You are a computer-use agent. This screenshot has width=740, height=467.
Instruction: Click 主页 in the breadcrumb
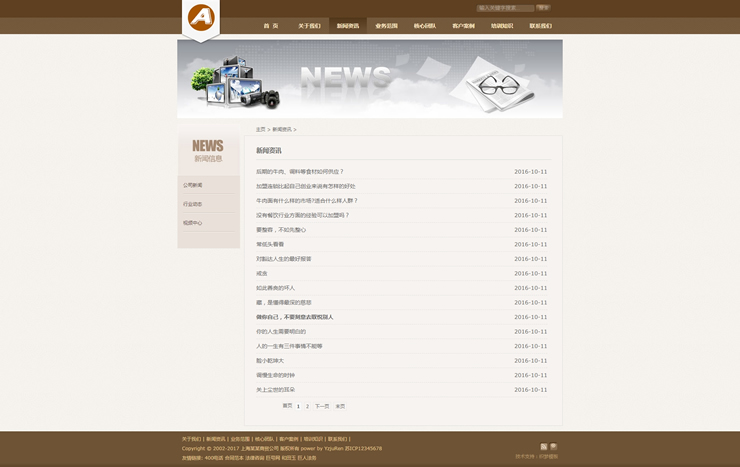tap(260, 129)
